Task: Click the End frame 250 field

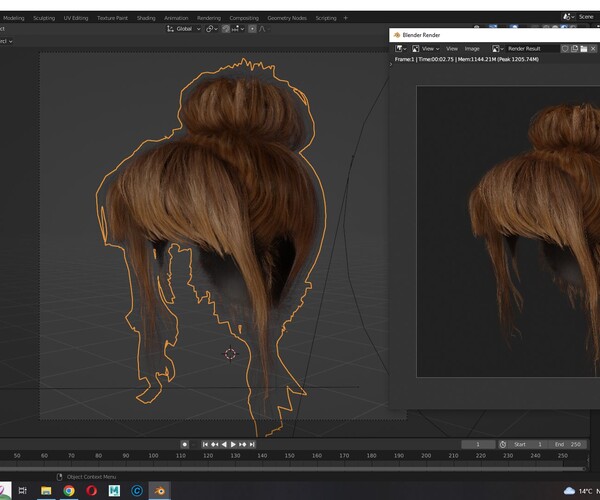Action: pyautogui.click(x=567, y=444)
